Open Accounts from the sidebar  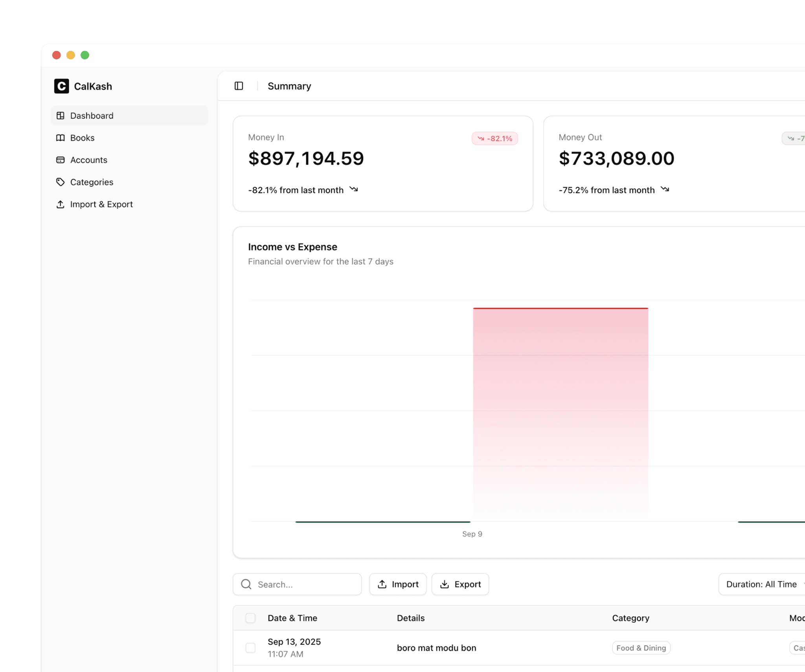tap(129, 160)
